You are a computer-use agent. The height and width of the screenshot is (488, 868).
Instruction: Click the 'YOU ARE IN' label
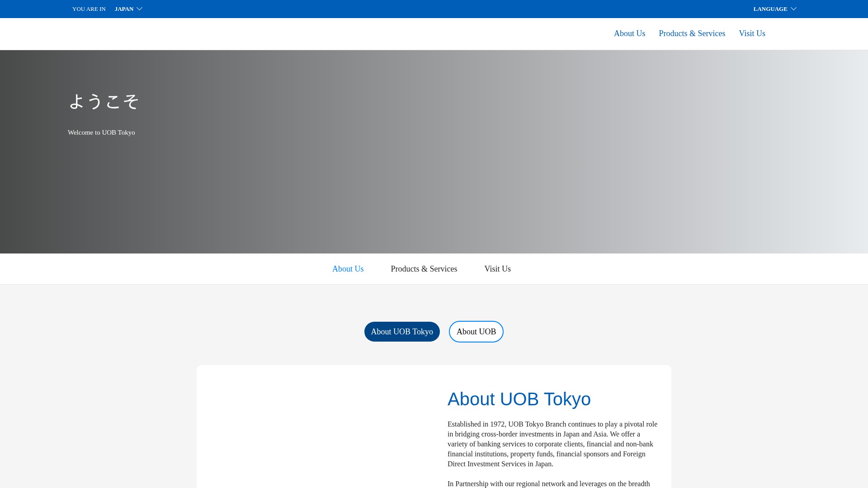[89, 9]
